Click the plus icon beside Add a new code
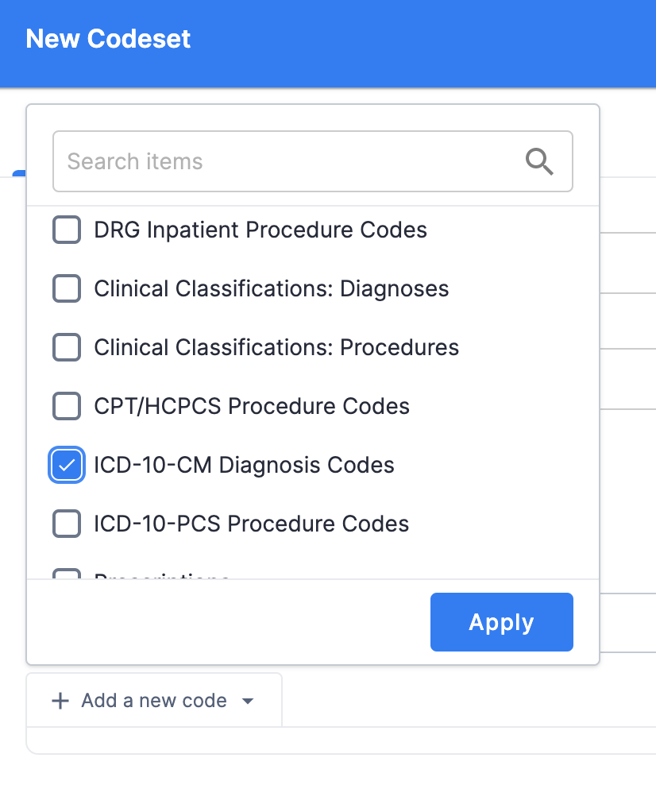Viewport: 656px width, 812px height. coord(60,701)
